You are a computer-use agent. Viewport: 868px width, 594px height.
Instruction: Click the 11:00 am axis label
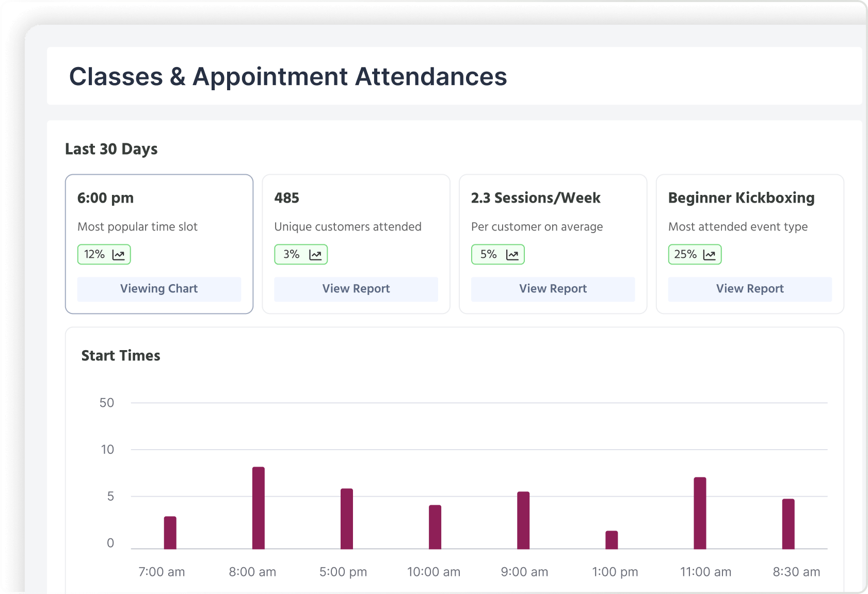pyautogui.click(x=705, y=572)
